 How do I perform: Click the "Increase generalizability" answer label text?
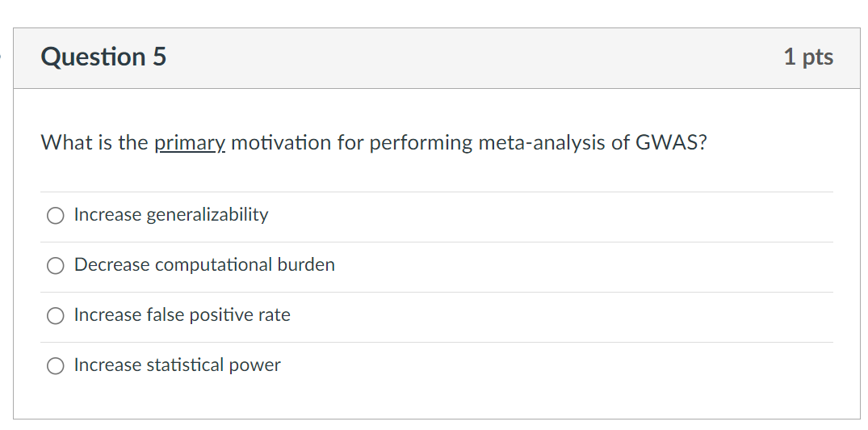pos(171,215)
